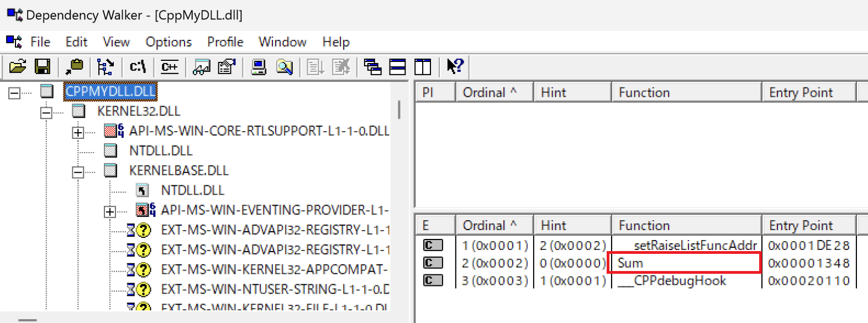The width and height of the screenshot is (868, 323).
Task: Click the module icon of CPPMYDLL.DLL
Action: (47, 91)
